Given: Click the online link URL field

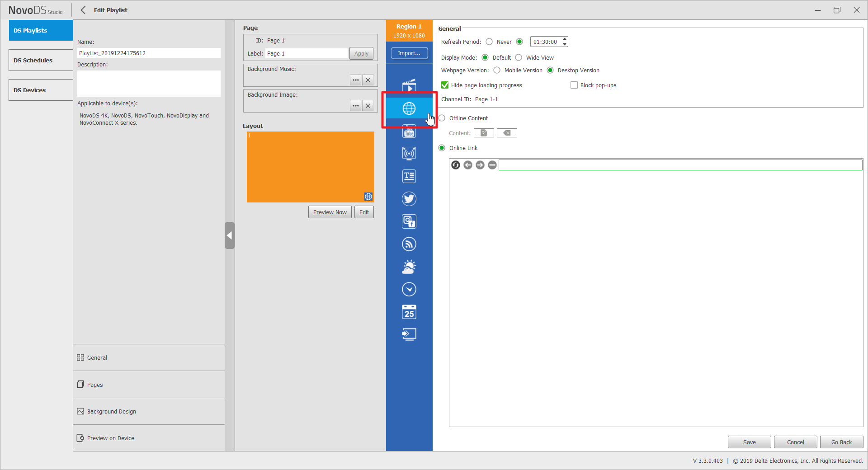Looking at the screenshot, I should [680, 165].
